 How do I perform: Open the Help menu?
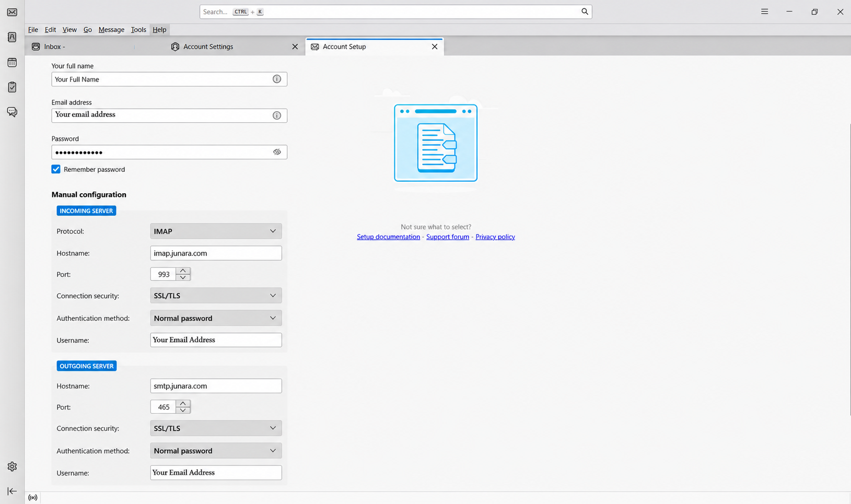(x=159, y=30)
